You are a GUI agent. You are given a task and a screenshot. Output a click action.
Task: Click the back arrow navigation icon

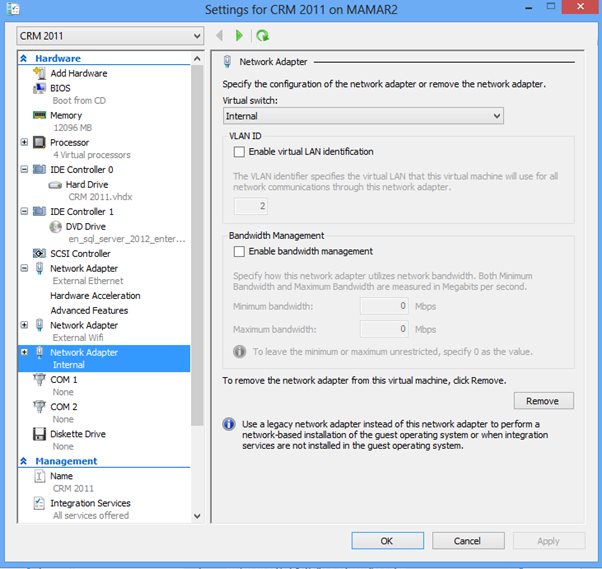pos(221,36)
